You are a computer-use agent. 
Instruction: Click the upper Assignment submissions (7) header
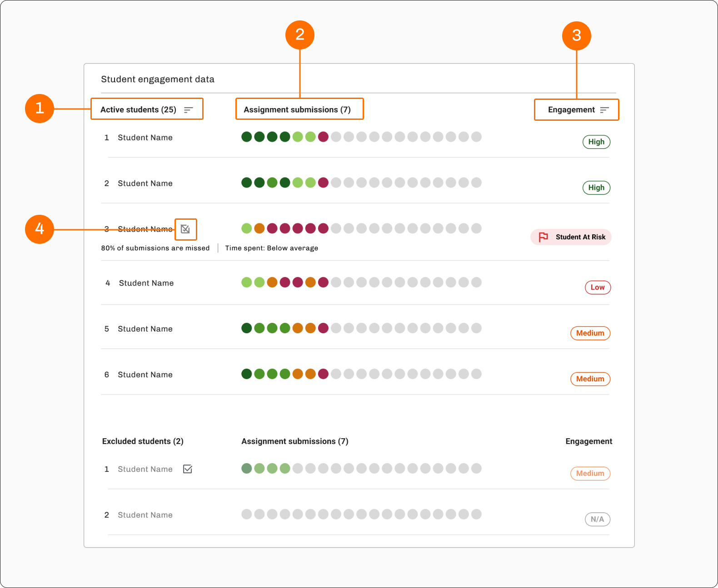297,109
